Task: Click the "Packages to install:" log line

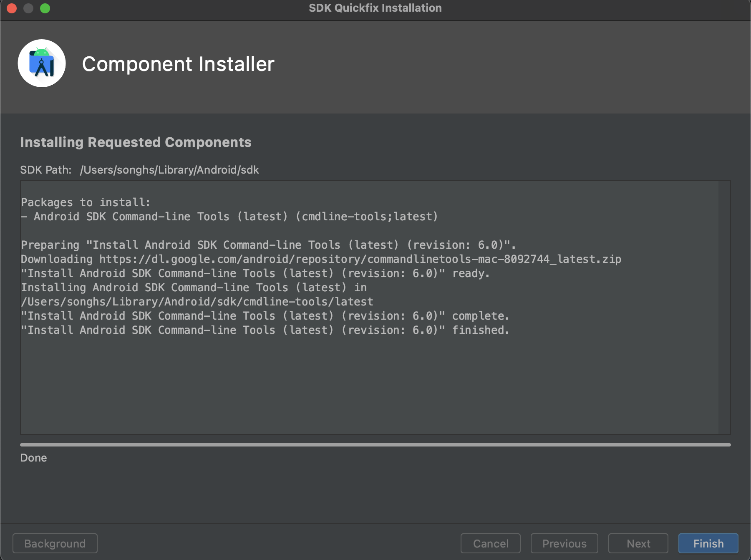Action: click(x=86, y=202)
